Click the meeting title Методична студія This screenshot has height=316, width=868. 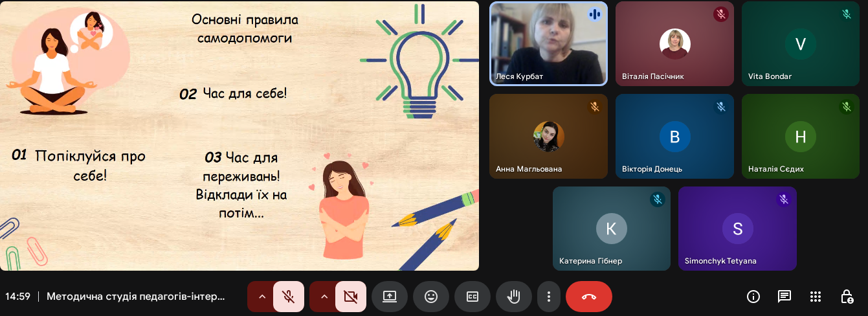click(136, 297)
